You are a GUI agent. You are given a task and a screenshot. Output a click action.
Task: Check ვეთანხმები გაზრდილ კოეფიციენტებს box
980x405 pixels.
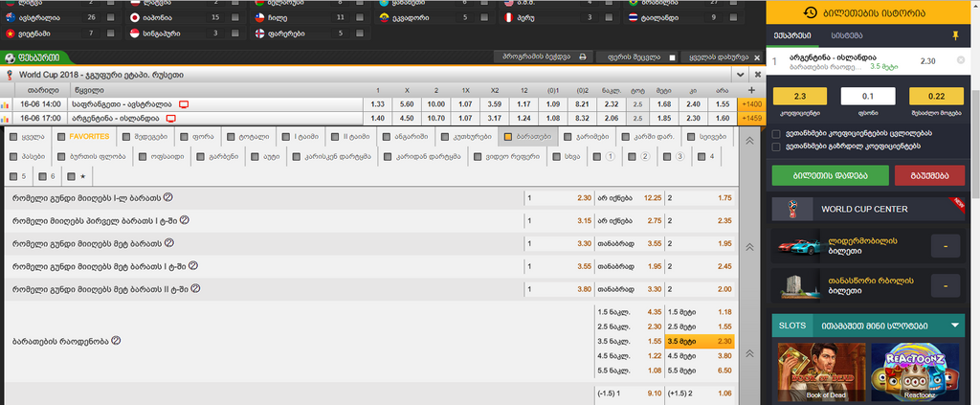(x=775, y=146)
